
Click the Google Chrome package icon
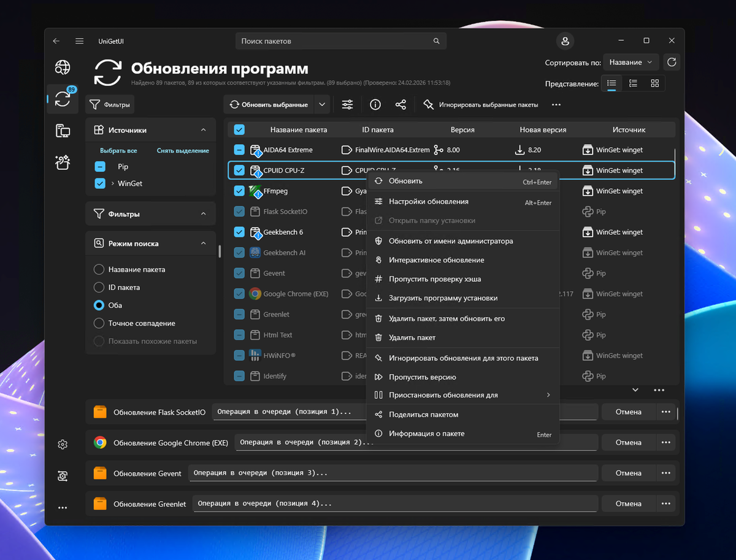tap(256, 294)
